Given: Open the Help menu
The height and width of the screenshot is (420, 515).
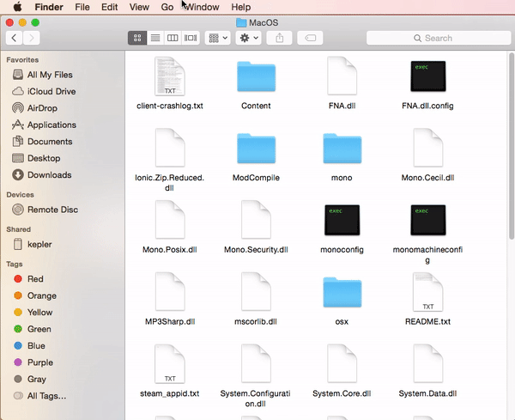Looking at the screenshot, I should (240, 7).
